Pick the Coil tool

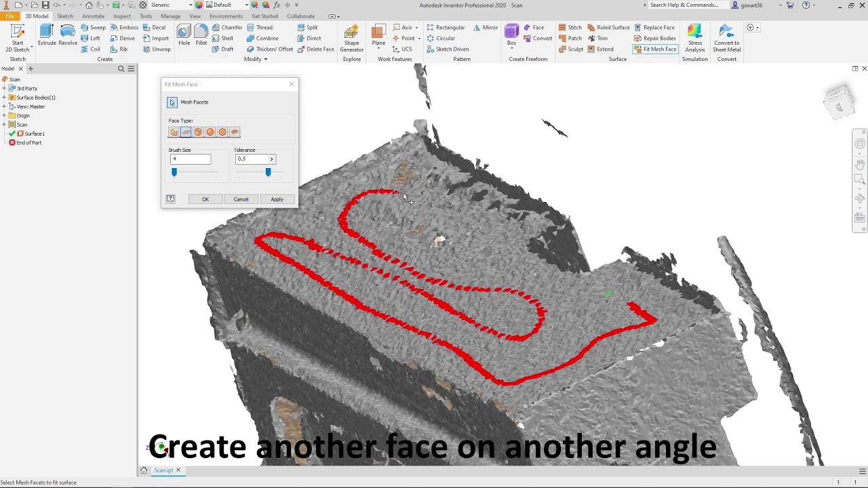[91, 49]
